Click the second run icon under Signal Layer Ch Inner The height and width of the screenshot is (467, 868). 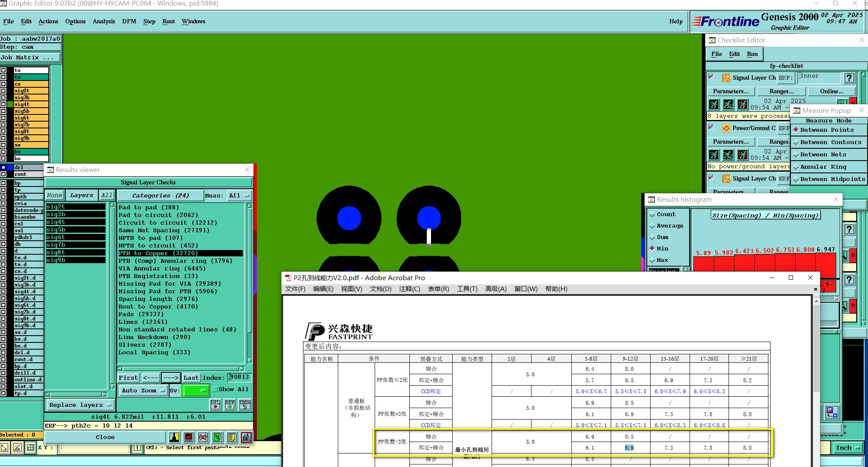click(x=728, y=104)
